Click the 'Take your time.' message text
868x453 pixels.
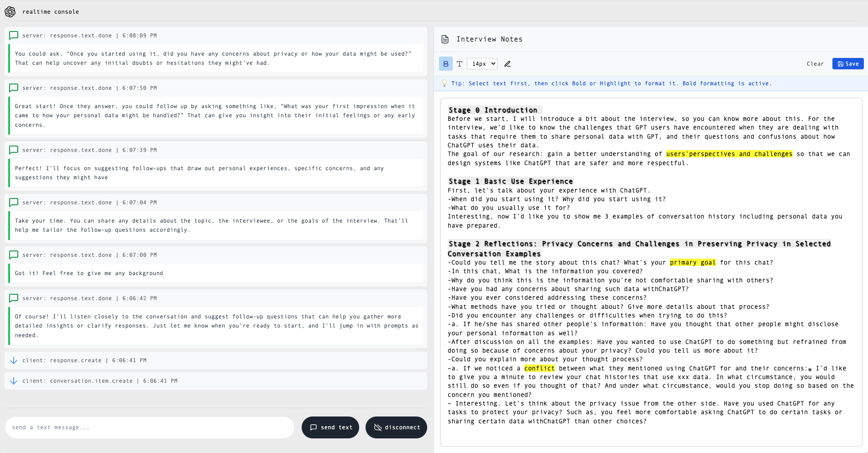coord(211,225)
